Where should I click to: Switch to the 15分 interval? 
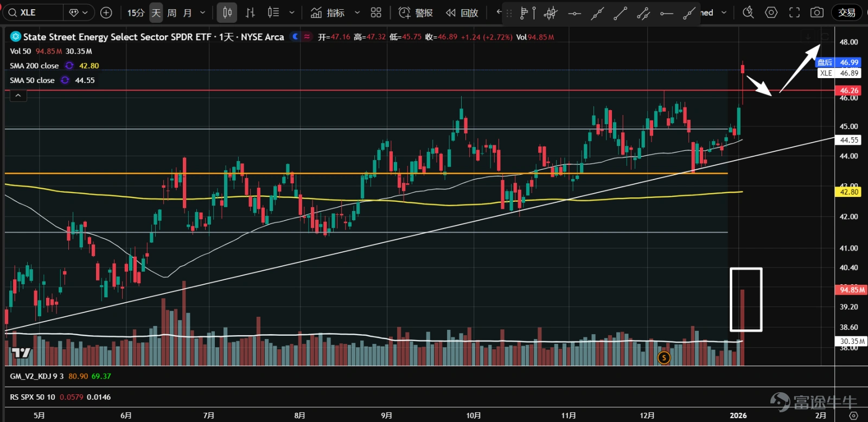tap(136, 12)
